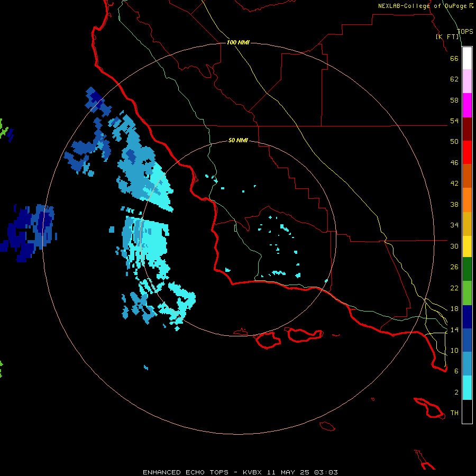Click the 50 NMI range ring label

tap(238, 140)
